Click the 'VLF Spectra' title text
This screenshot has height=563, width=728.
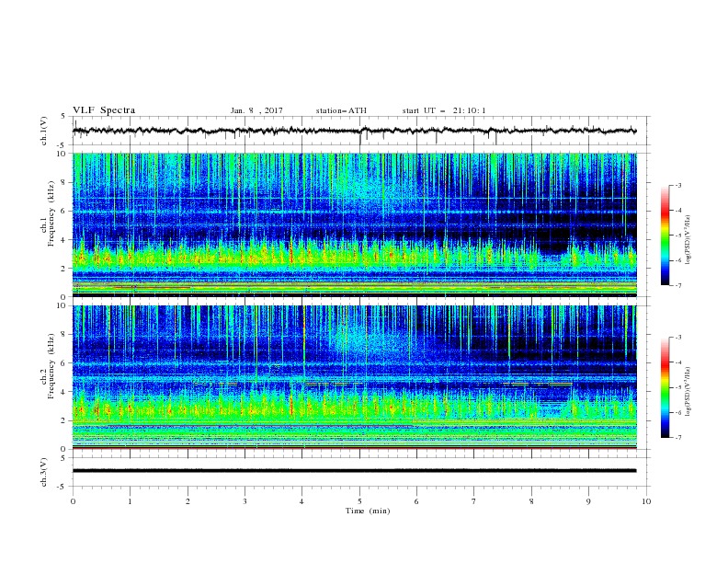tap(104, 110)
